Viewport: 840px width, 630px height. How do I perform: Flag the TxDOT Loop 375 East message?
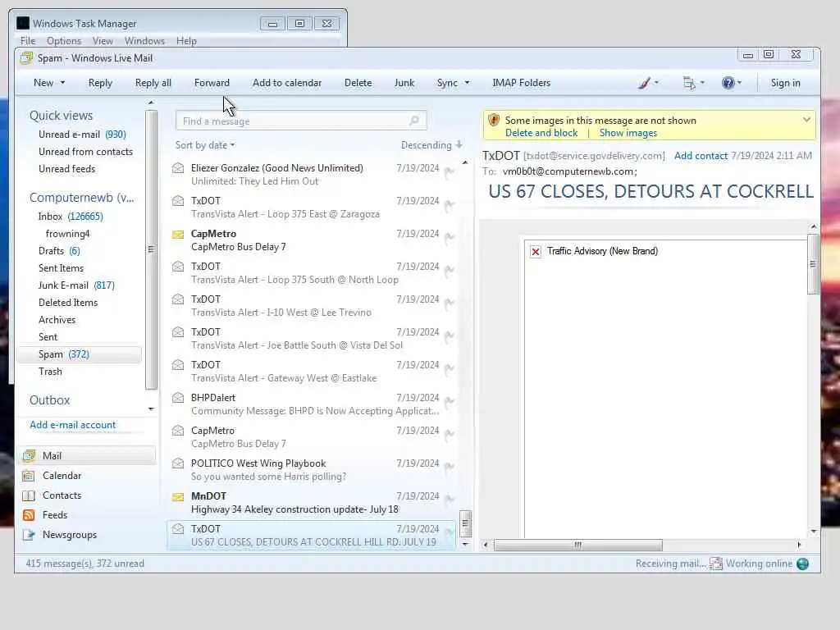click(x=450, y=204)
